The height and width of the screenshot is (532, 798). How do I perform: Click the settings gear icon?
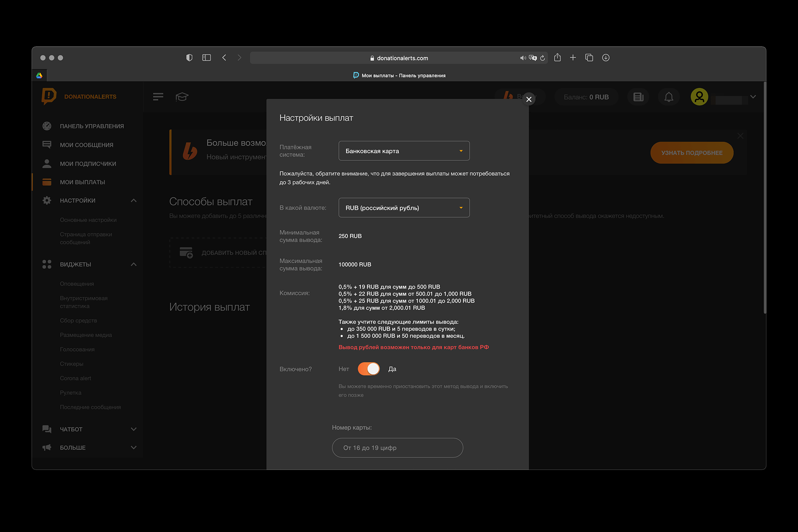[x=47, y=200]
